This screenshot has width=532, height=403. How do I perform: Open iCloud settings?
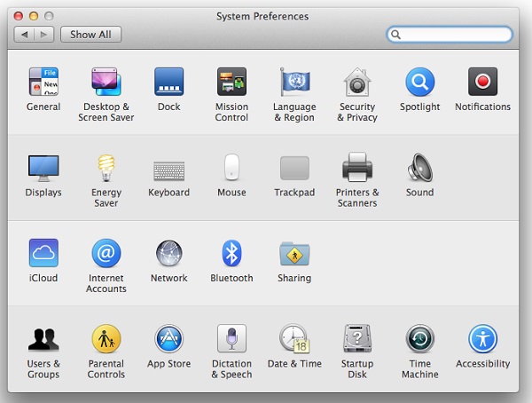coord(43,254)
